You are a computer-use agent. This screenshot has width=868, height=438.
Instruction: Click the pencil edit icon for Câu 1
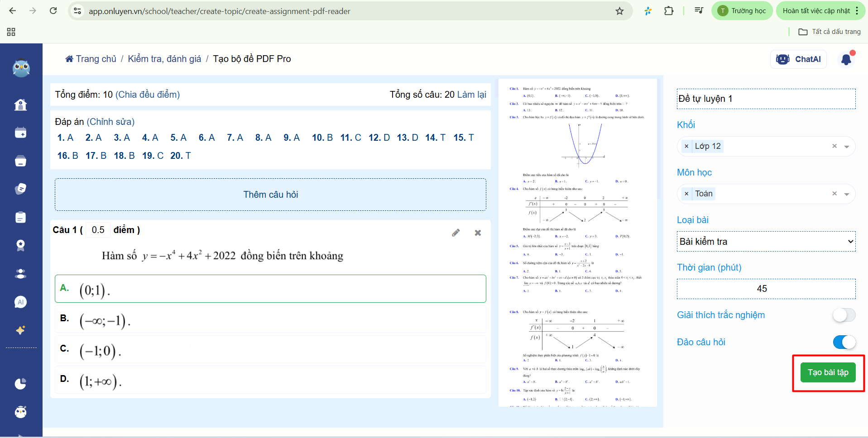[456, 233]
